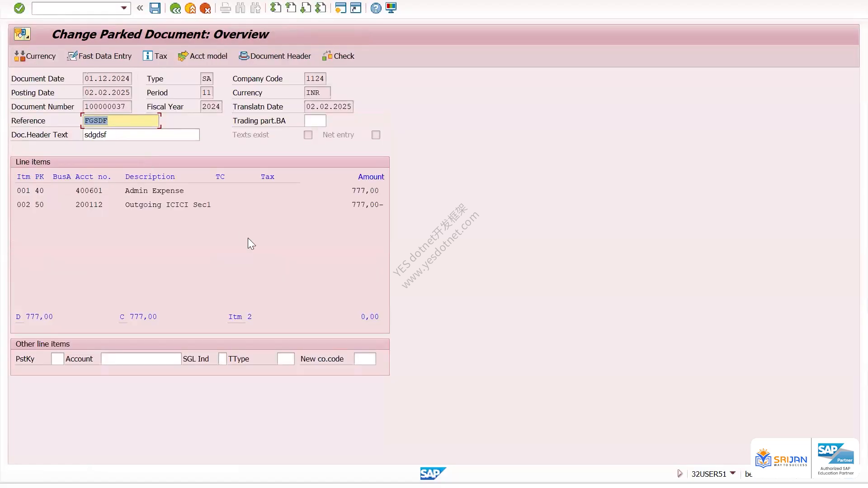Click the Period field showing 11
The image size is (868, 488).
pyautogui.click(x=207, y=93)
